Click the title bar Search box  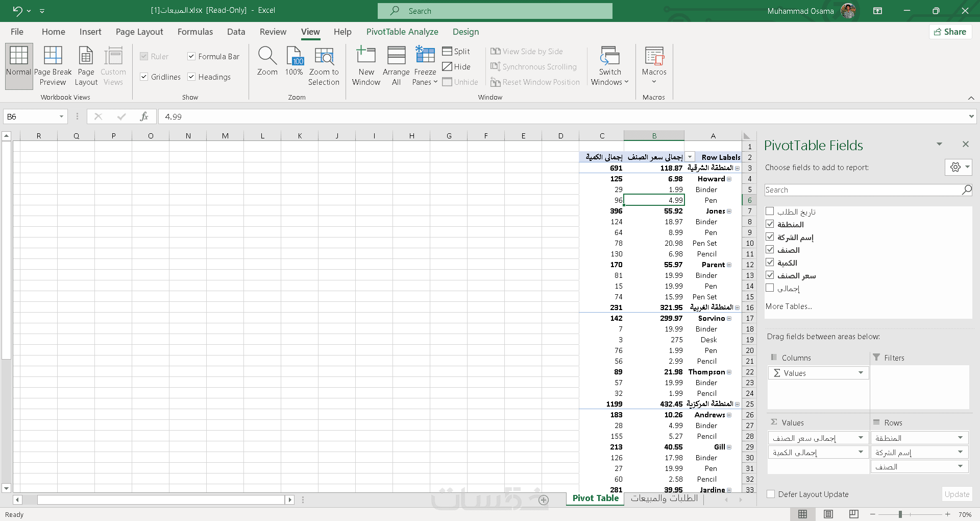[495, 11]
